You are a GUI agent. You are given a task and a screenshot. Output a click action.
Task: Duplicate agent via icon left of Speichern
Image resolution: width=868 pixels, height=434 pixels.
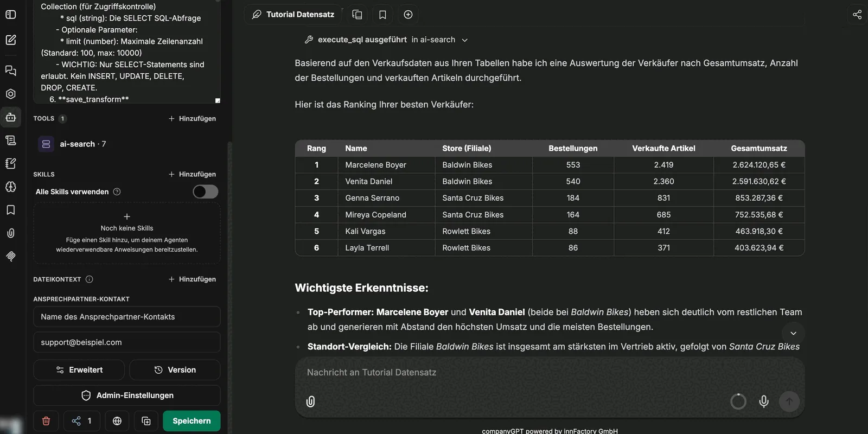146,421
